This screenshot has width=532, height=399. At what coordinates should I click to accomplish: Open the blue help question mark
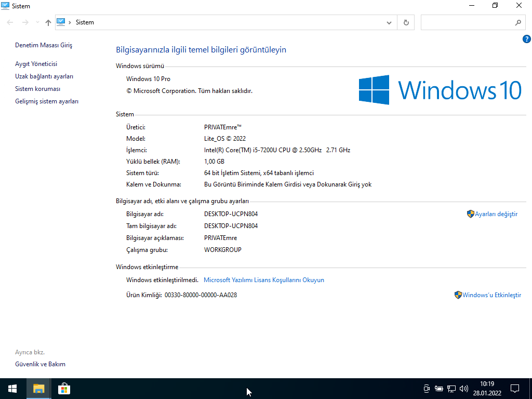527,39
